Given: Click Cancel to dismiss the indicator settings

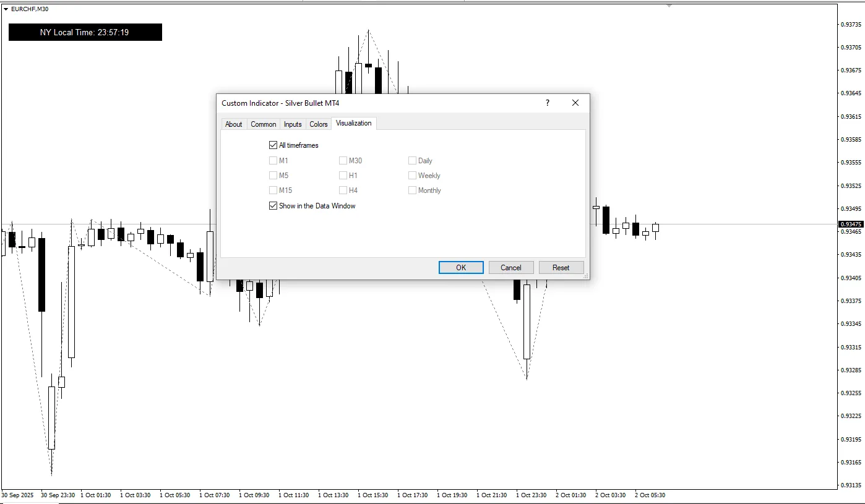Looking at the screenshot, I should (511, 268).
